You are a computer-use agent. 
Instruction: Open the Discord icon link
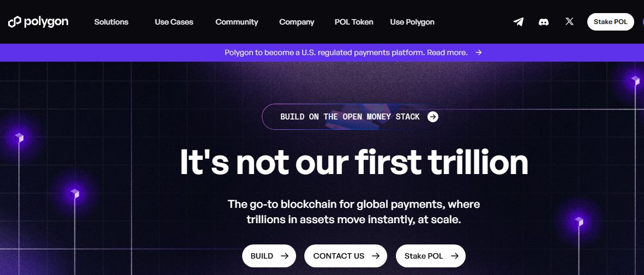544,22
